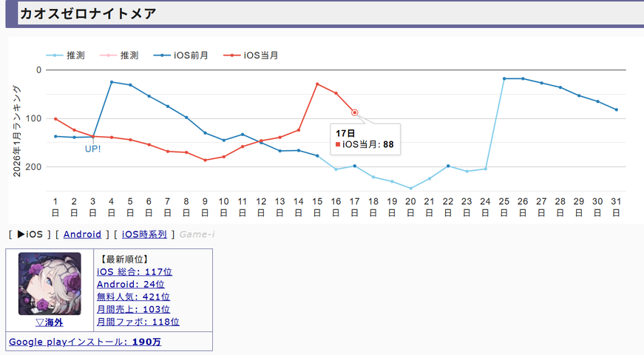
Task: Click the red iOS当月 point at 15日
Action: pyautogui.click(x=317, y=84)
